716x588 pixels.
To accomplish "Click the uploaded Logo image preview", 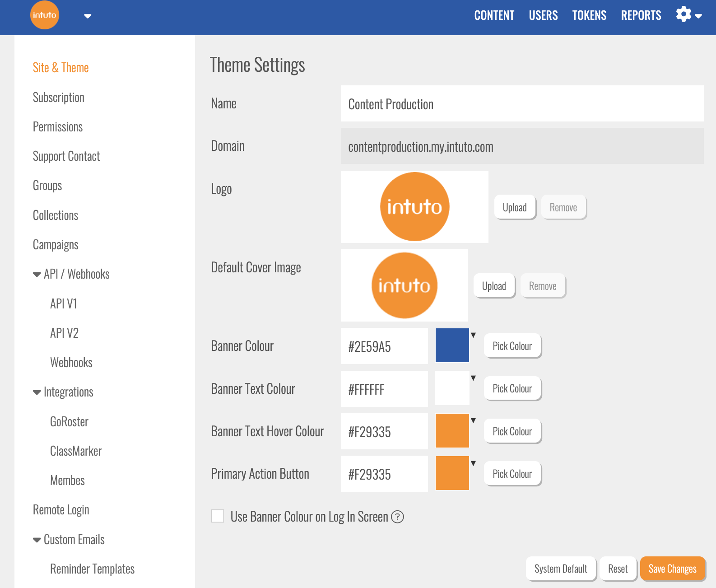I will pos(414,207).
